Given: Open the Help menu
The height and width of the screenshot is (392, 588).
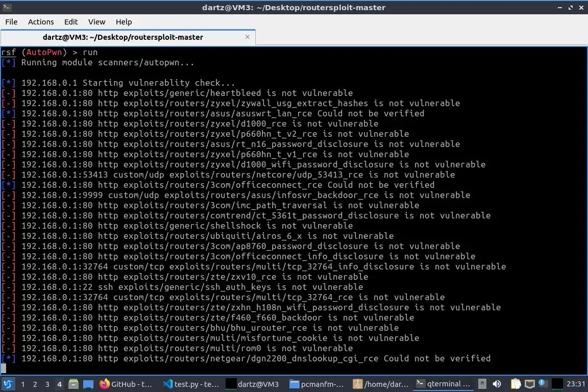Looking at the screenshot, I should click(124, 22).
